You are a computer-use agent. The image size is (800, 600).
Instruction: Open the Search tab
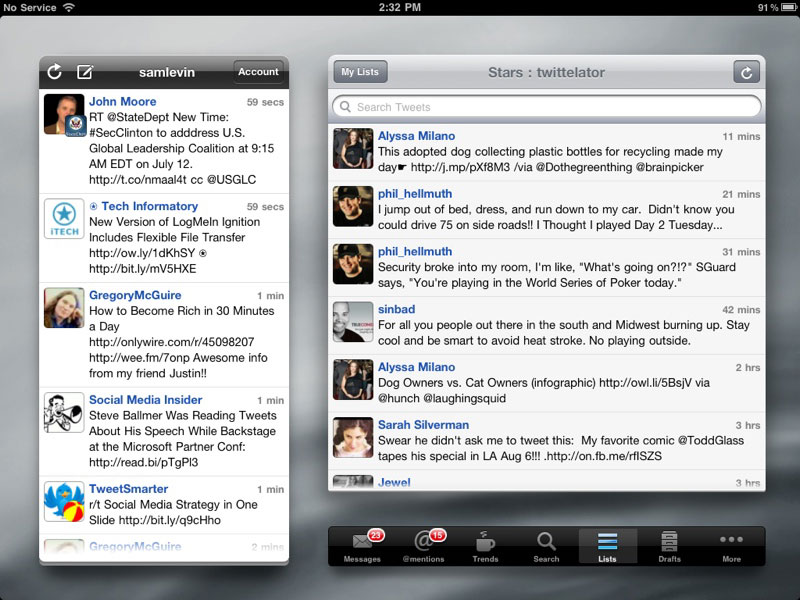(x=546, y=547)
